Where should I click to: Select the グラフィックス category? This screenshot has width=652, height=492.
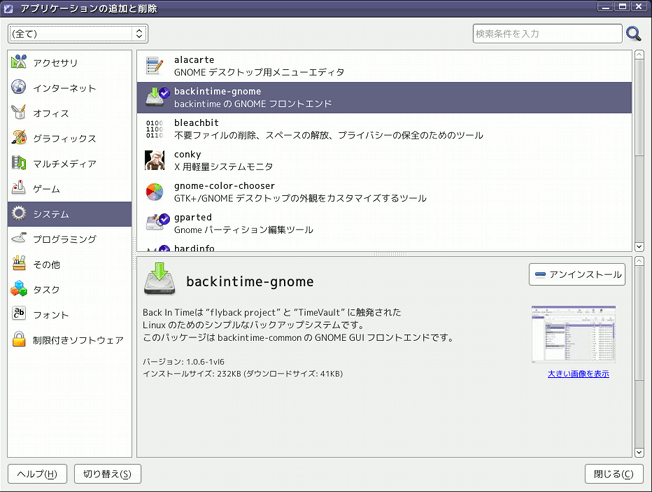pos(69,138)
